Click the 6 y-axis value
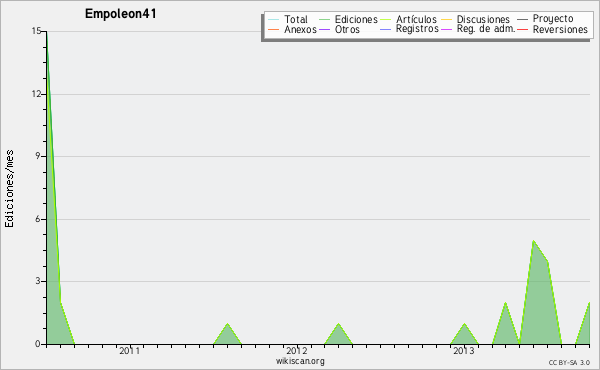The image size is (600, 370). [x=38, y=219]
